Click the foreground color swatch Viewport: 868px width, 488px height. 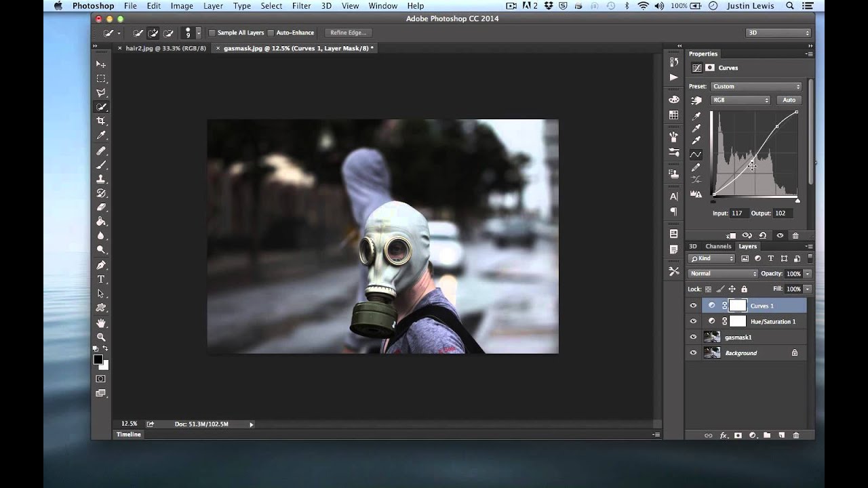98,359
